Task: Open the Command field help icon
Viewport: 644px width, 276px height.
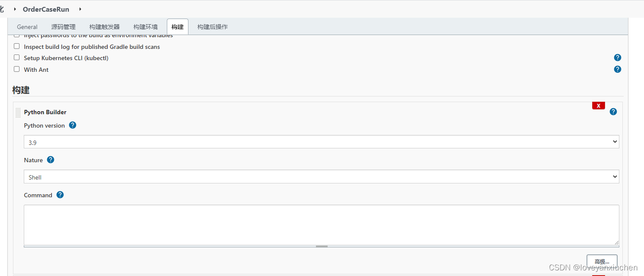Action: pos(60,195)
